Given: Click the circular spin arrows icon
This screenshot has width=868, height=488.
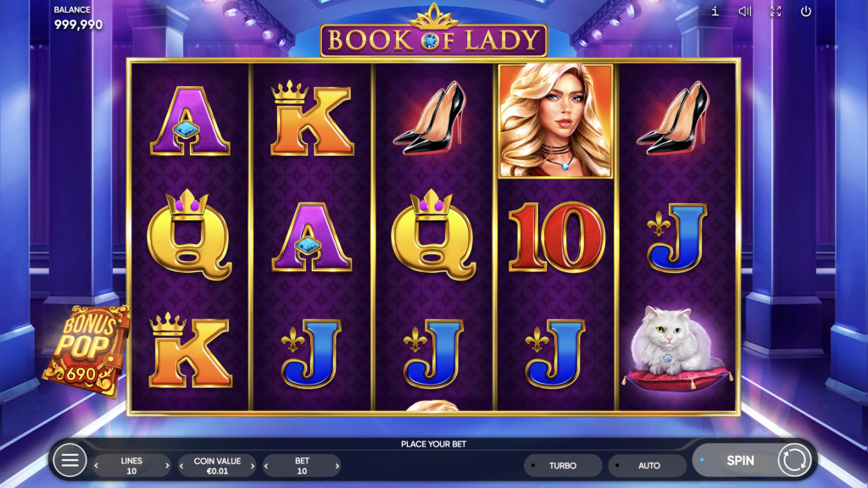Looking at the screenshot, I should tap(794, 460).
